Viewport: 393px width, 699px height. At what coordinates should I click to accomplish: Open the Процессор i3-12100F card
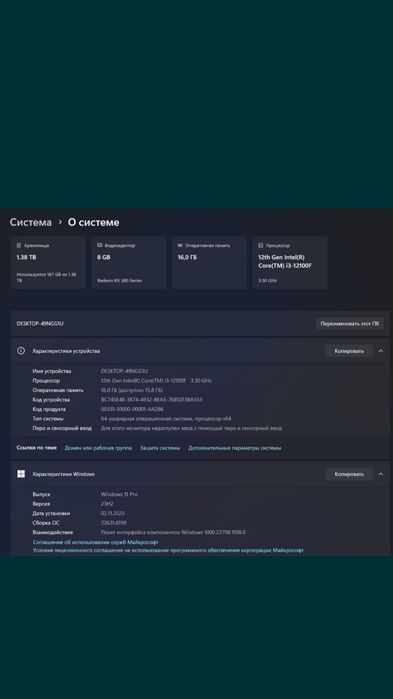290,263
